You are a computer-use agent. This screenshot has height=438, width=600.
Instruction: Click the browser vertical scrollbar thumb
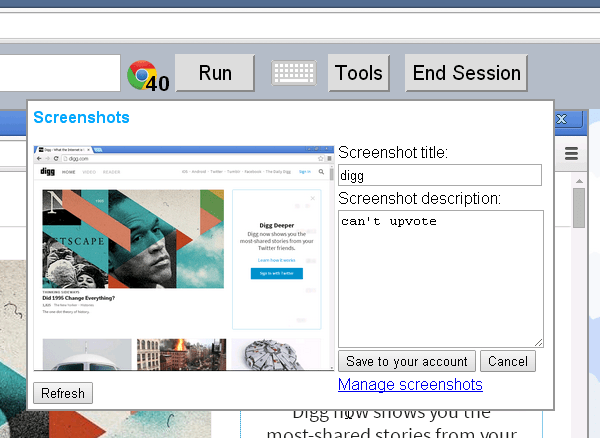point(579,208)
